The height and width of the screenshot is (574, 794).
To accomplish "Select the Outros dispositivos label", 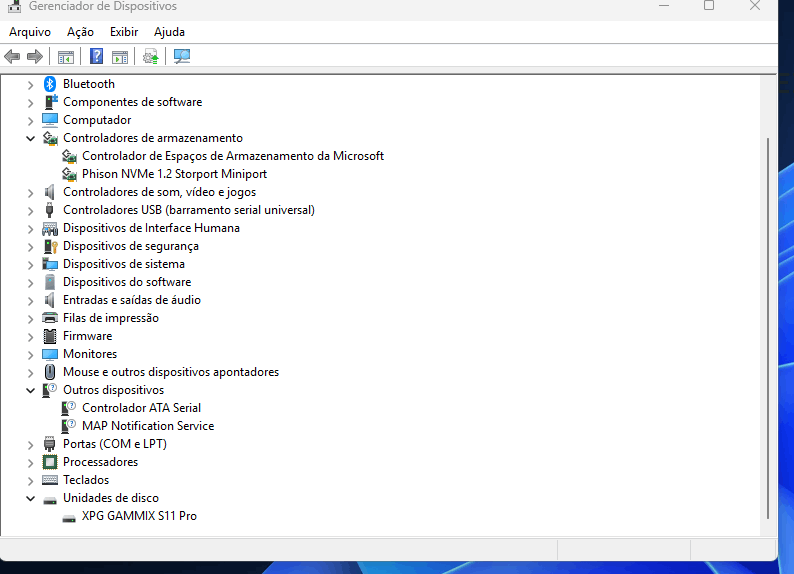I will click(113, 390).
